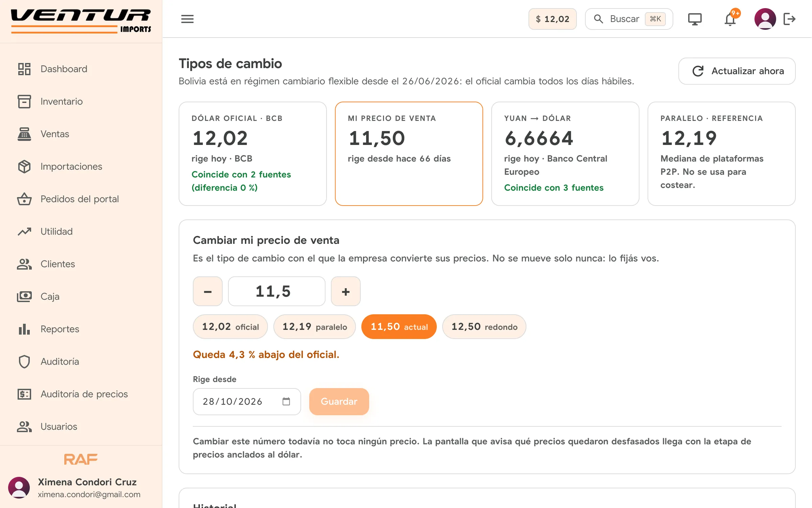Click the logout icon

tap(790, 19)
